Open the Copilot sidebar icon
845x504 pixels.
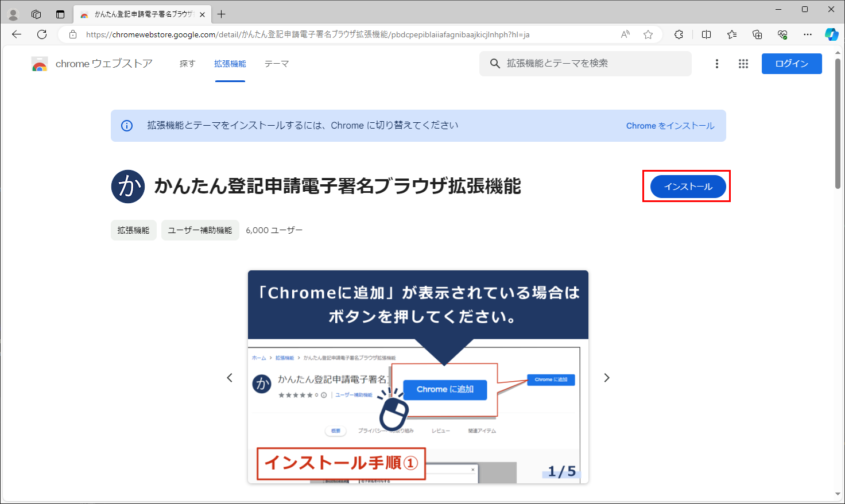click(x=831, y=34)
